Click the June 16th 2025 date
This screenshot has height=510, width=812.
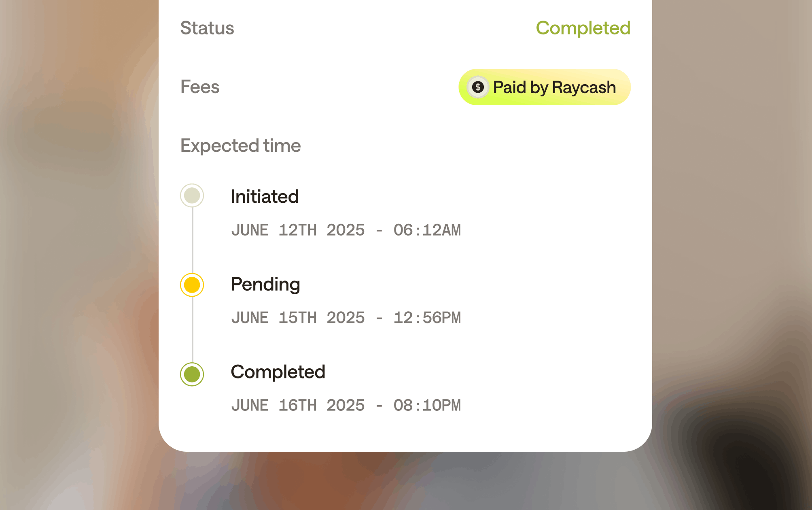pyautogui.click(x=298, y=406)
